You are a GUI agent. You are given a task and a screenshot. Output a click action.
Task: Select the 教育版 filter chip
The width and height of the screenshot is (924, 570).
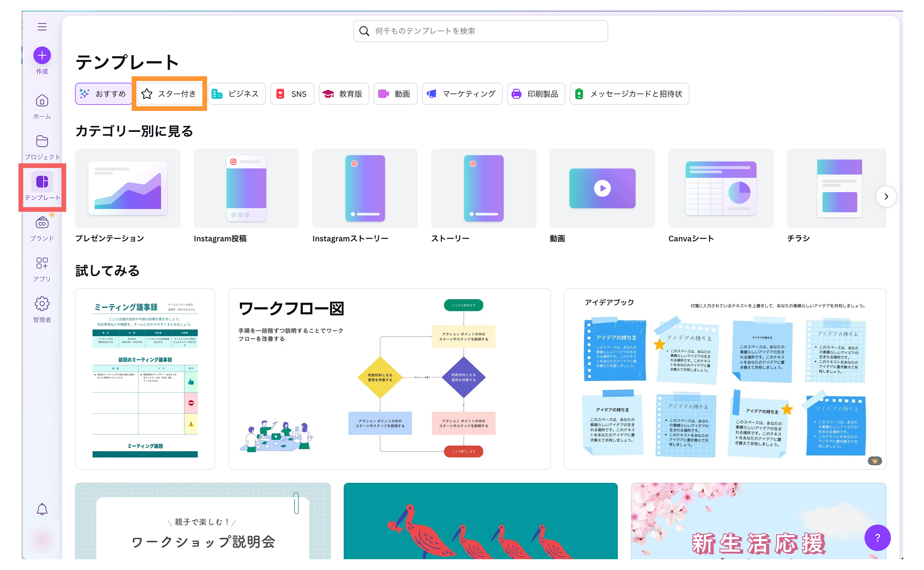(344, 94)
